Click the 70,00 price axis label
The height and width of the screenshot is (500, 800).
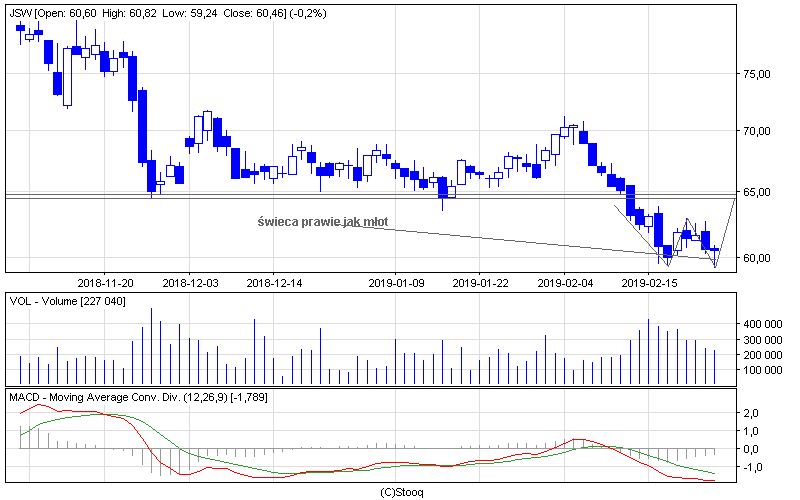pos(757,131)
